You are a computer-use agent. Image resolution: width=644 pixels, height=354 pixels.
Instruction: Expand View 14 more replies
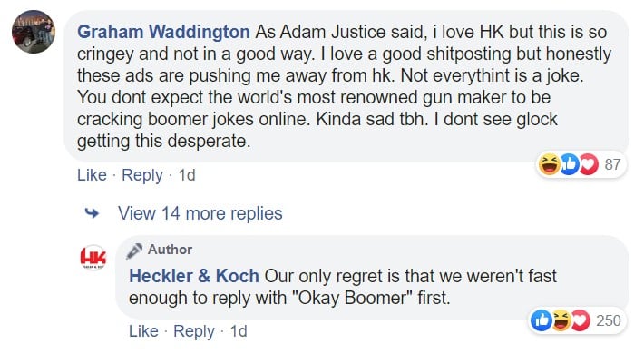pyautogui.click(x=200, y=213)
